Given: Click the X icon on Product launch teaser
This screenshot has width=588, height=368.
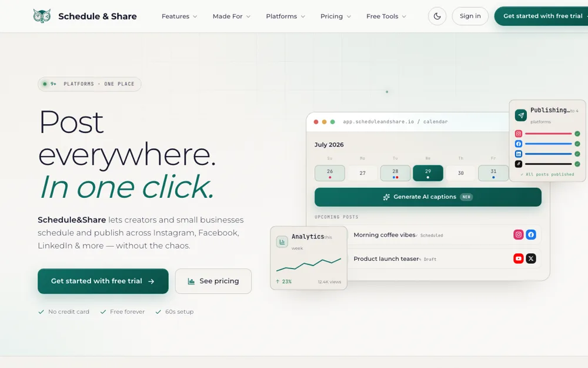Looking at the screenshot, I should pyautogui.click(x=531, y=258).
